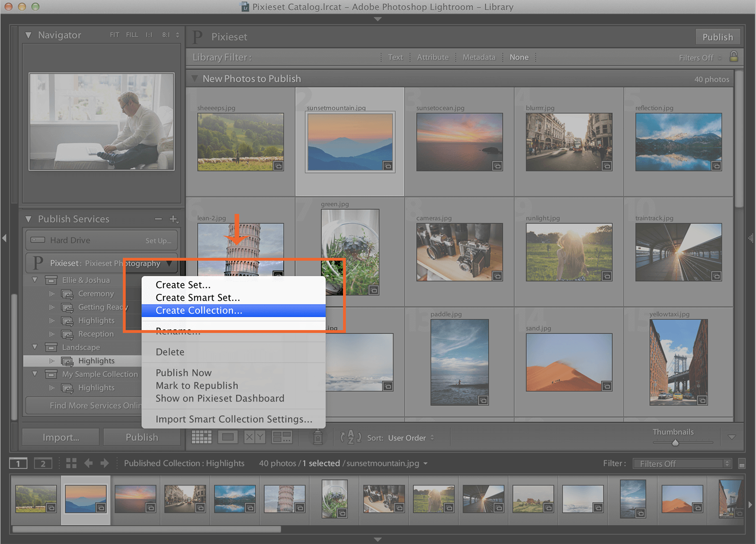Toggle the filter lock icon
The width and height of the screenshot is (756, 544).
pos(733,57)
